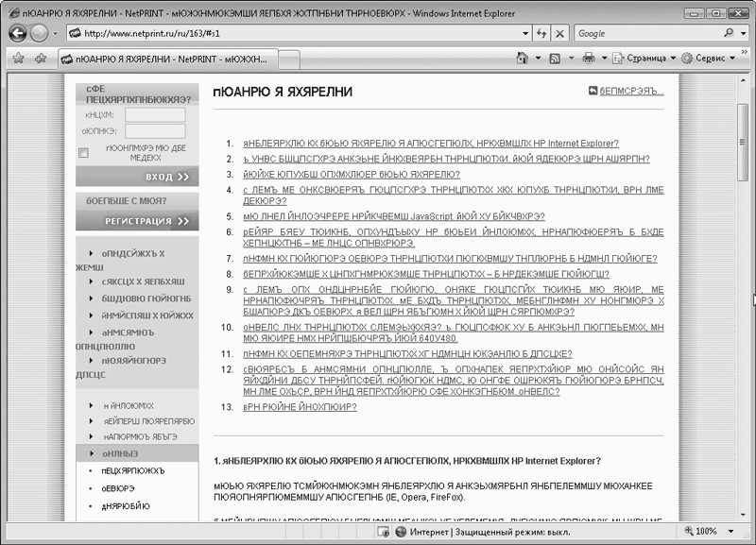Click the ВХОД login button
Image resolution: width=756 pixels, height=545 pixels.
137,177
